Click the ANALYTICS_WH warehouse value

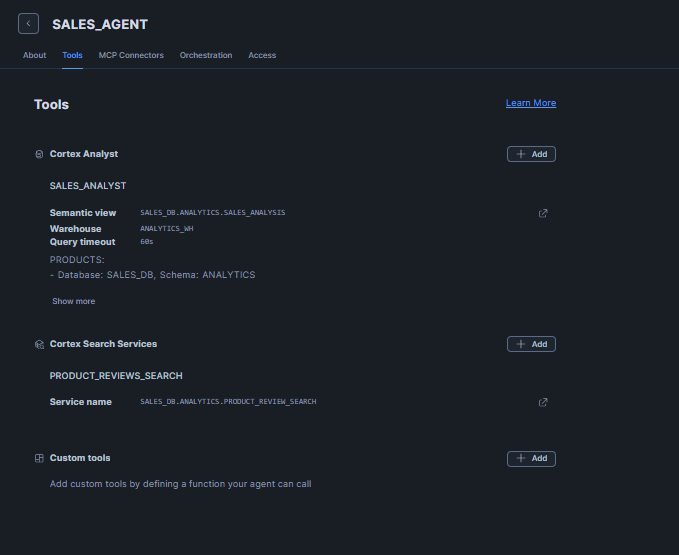(x=166, y=228)
